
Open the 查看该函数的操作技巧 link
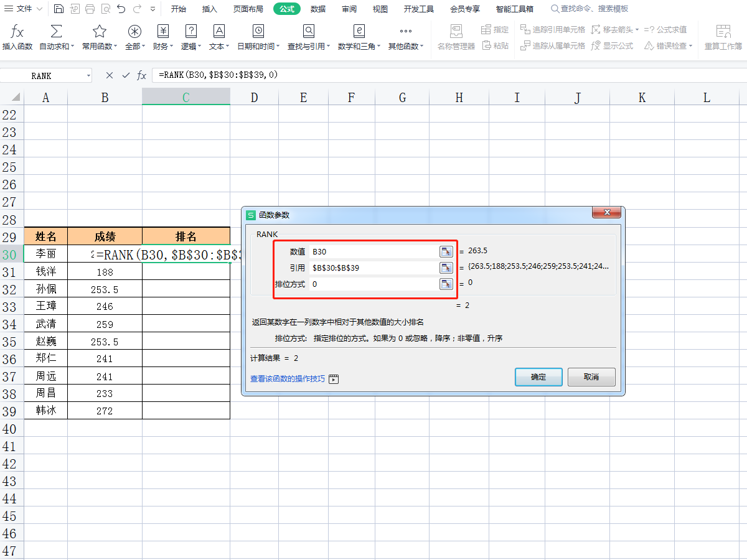pos(287,378)
